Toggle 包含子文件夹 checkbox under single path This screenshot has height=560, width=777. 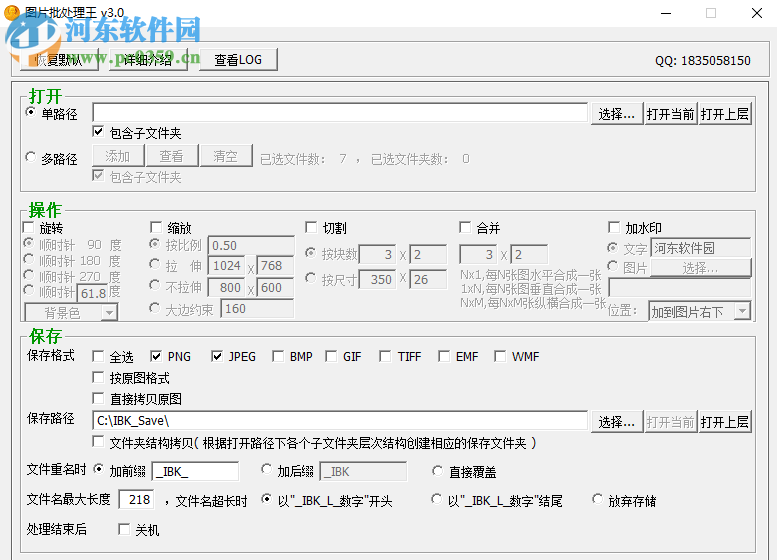(98, 132)
